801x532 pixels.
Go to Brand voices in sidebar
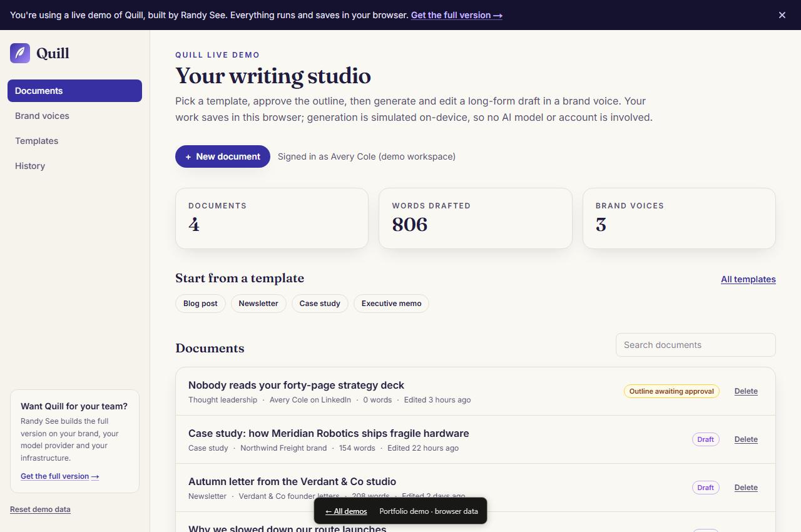click(74, 116)
